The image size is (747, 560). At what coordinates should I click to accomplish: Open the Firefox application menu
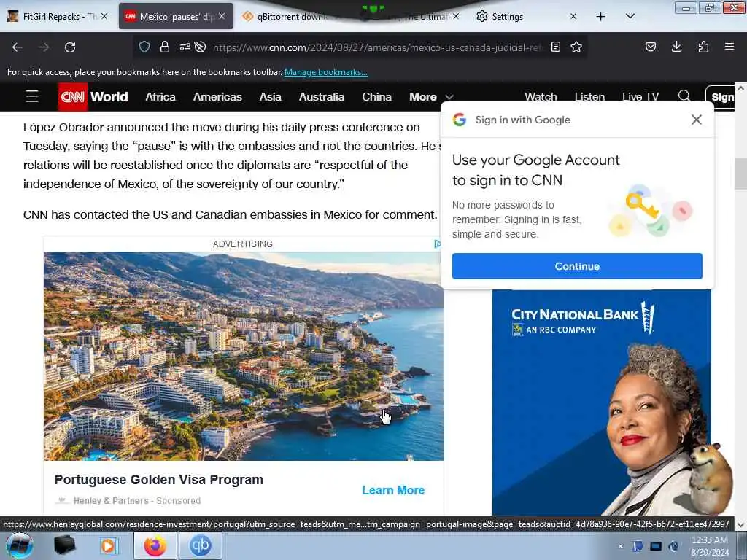(729, 47)
